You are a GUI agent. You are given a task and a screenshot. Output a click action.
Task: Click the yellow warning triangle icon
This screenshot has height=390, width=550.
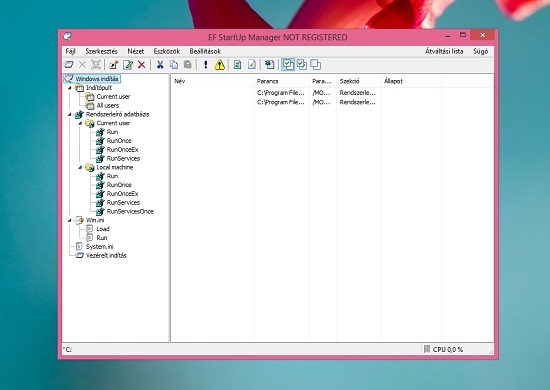pos(220,65)
